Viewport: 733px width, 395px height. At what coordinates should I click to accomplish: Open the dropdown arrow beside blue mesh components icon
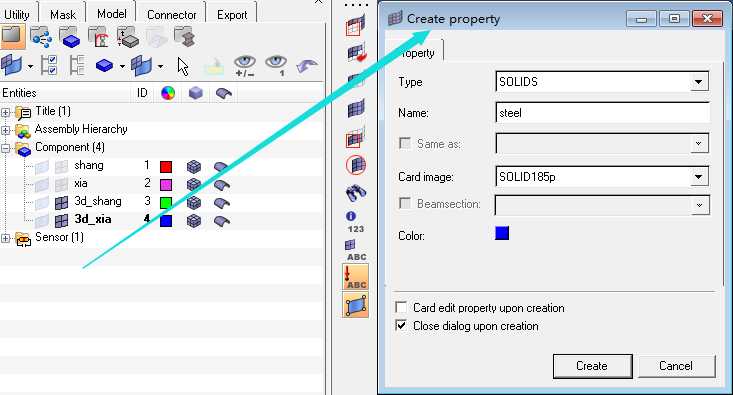160,66
